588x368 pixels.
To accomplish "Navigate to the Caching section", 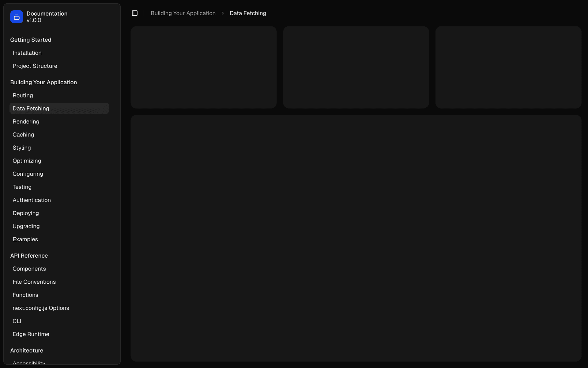I will [23, 134].
